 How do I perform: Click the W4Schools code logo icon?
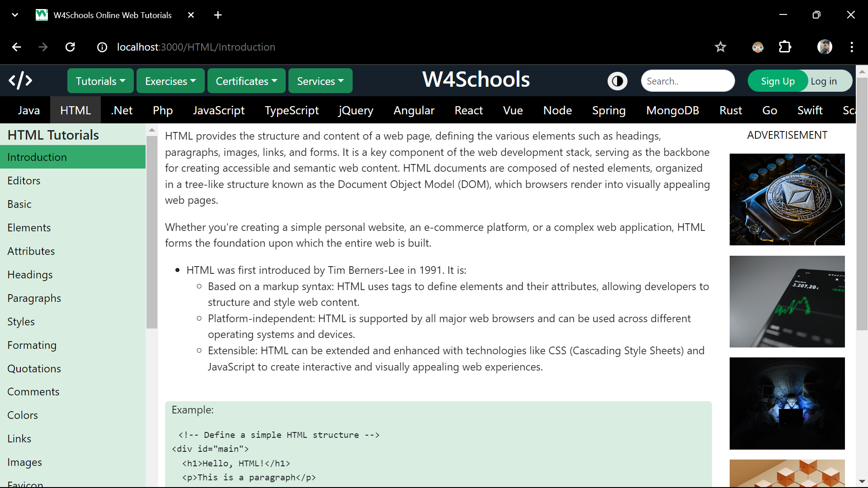point(20,81)
